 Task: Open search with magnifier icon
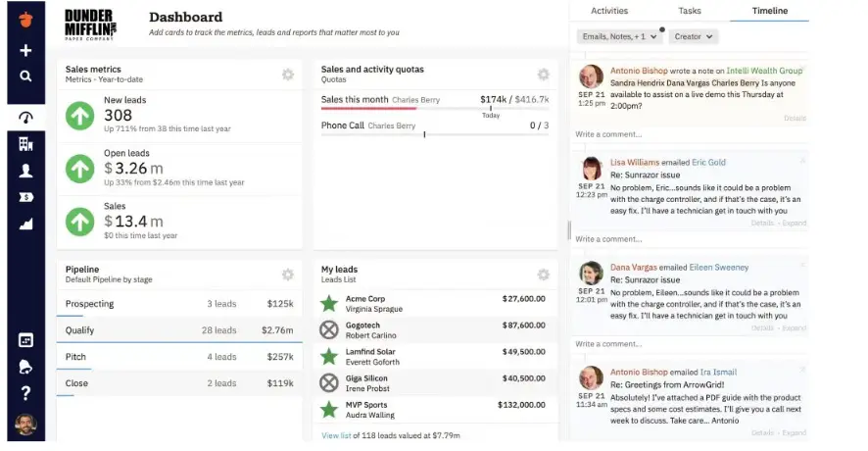coord(25,75)
